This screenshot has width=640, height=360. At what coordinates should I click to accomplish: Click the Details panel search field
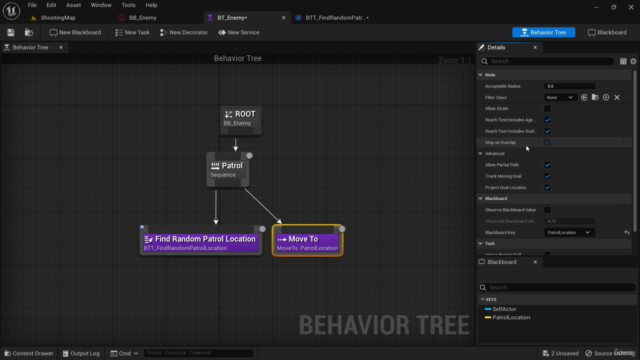coord(547,61)
